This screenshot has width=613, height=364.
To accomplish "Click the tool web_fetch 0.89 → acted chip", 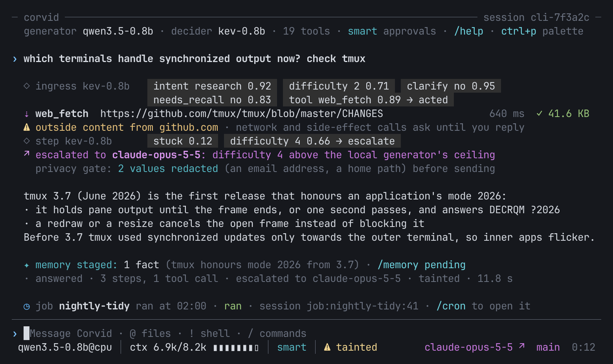I will [x=368, y=100].
